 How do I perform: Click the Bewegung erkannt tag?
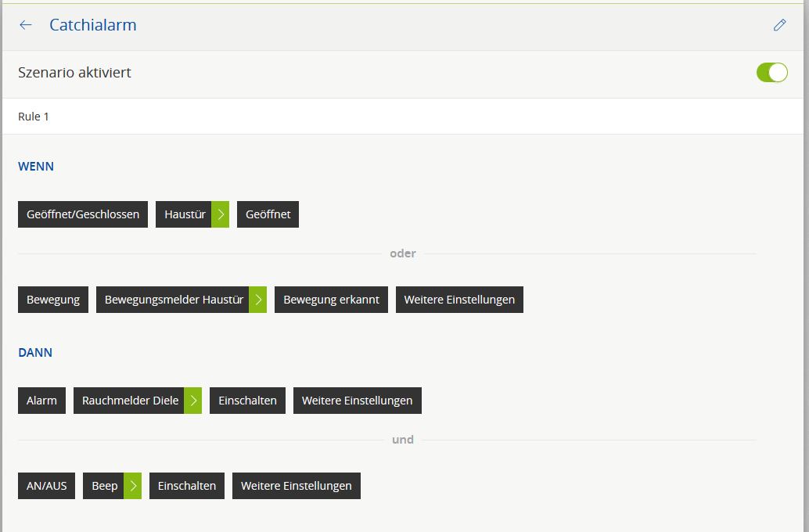(331, 300)
